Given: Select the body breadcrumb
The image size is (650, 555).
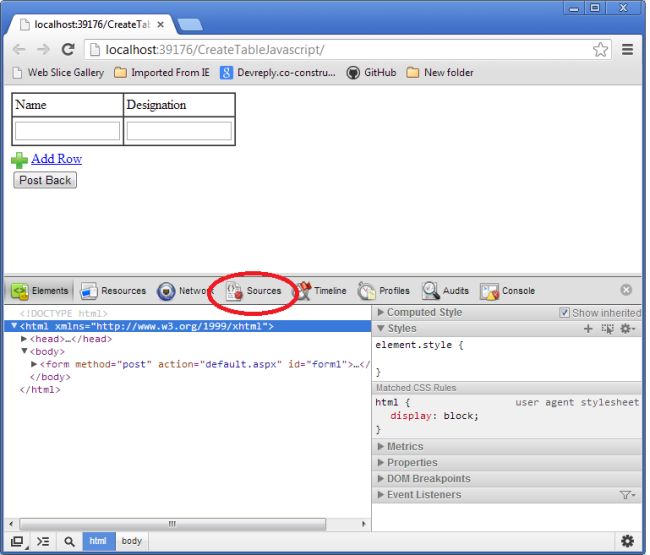Looking at the screenshot, I should (x=131, y=541).
